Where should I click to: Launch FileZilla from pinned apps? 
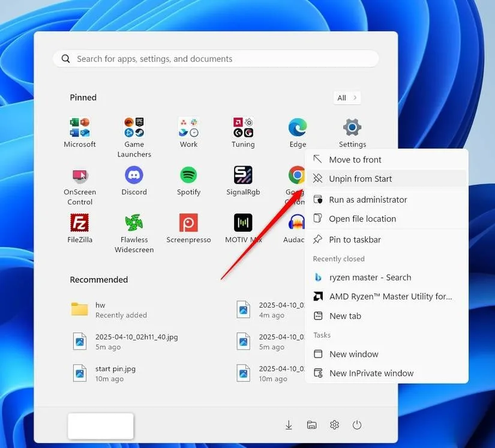(x=80, y=223)
